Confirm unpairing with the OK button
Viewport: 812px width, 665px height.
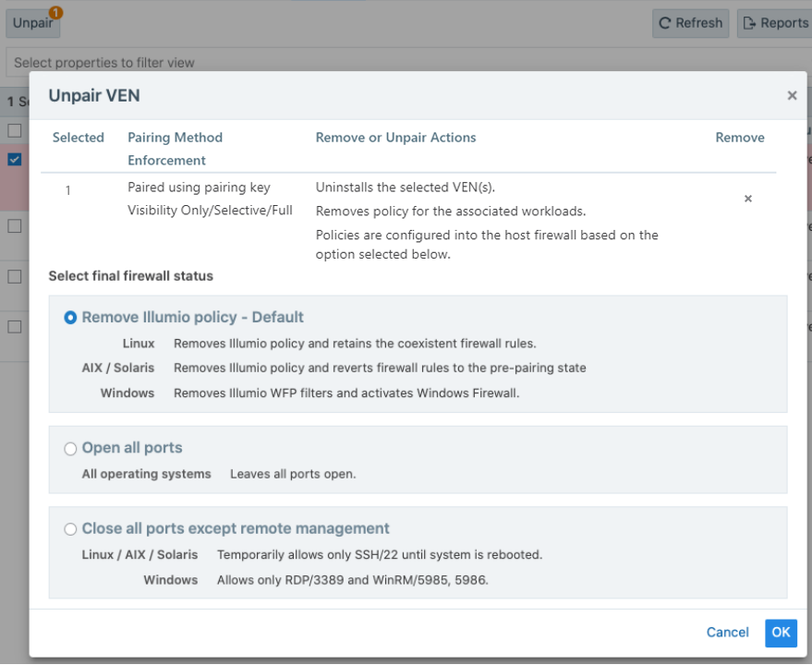781,633
